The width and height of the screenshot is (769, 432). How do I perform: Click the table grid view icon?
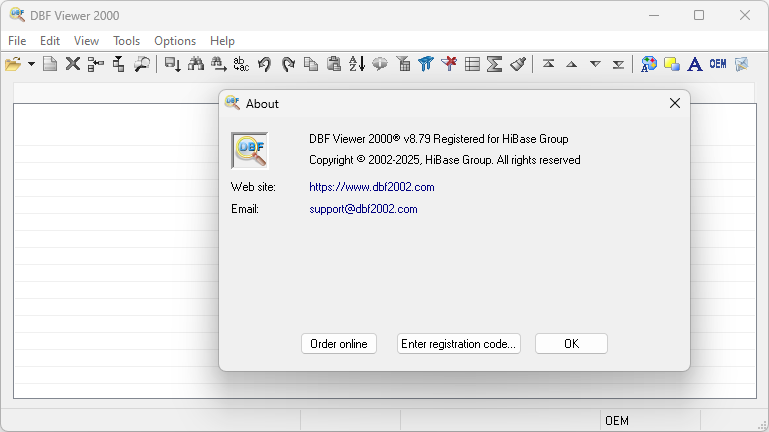472,64
